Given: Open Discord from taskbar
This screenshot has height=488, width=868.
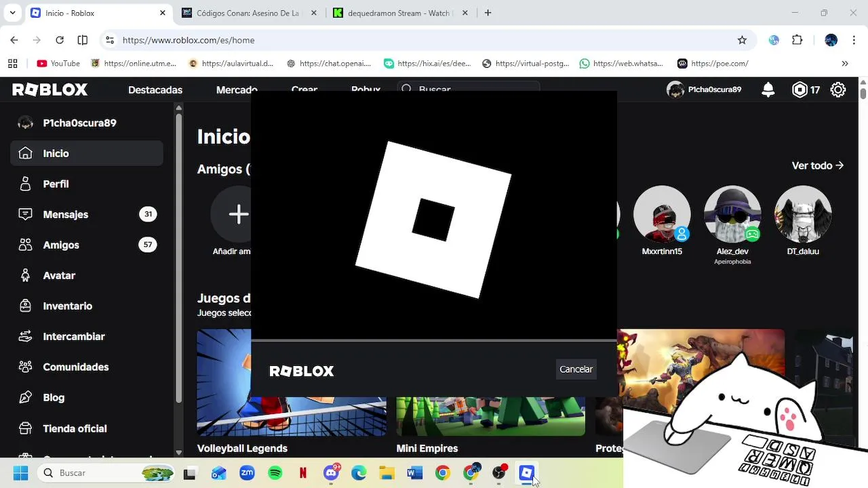Looking at the screenshot, I should coord(332,473).
